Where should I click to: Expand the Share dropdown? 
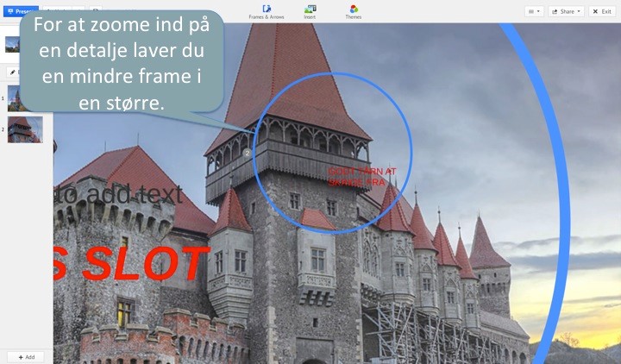pyautogui.click(x=566, y=11)
